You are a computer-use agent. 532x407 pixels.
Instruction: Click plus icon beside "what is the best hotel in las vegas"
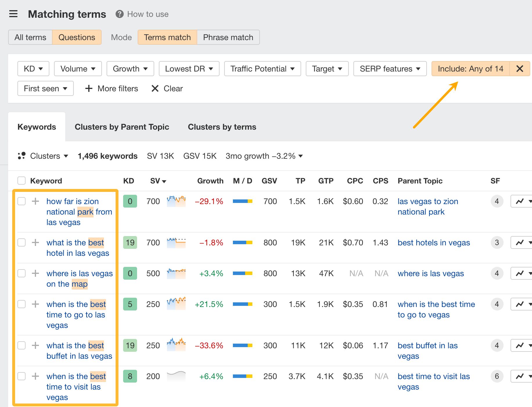pyautogui.click(x=35, y=242)
